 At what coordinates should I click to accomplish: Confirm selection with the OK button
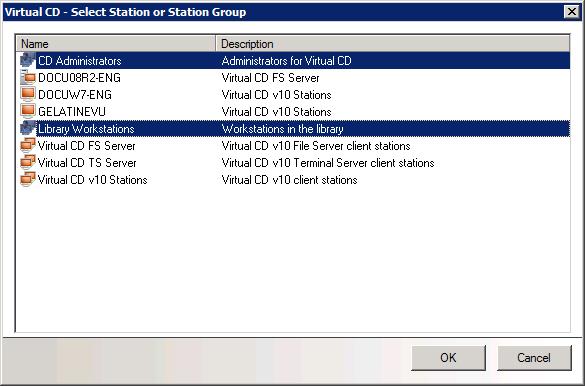(448, 358)
